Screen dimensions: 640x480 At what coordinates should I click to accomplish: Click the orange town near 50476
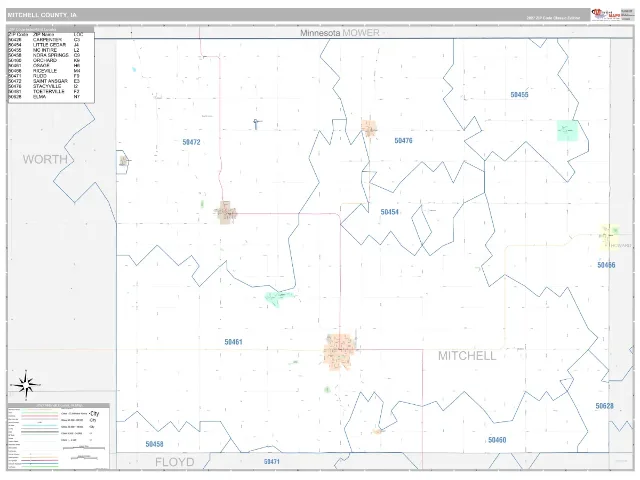pos(369,129)
